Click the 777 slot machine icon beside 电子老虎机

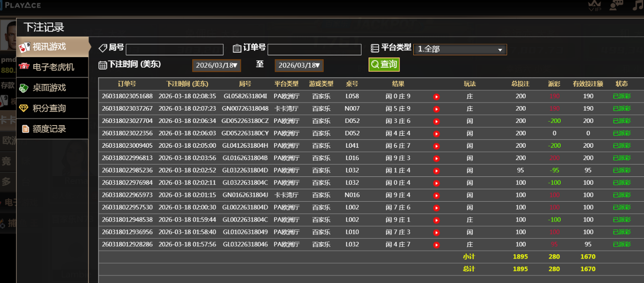23,67
